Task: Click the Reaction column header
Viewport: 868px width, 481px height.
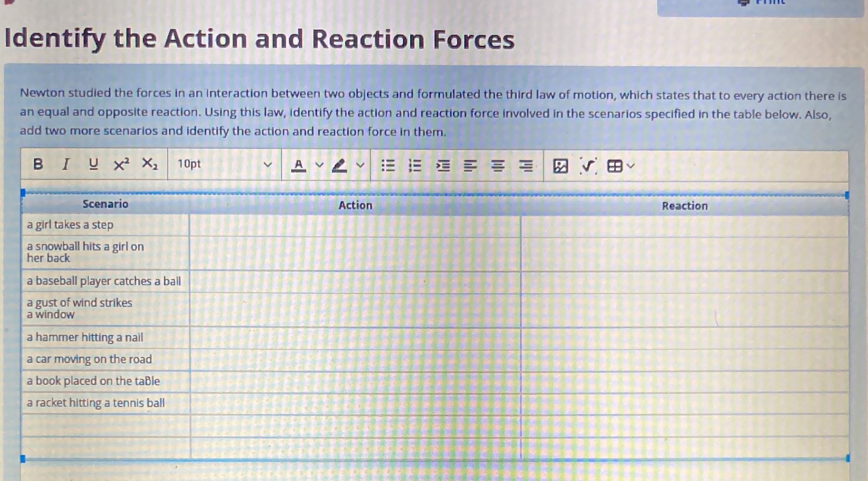Action: [684, 206]
